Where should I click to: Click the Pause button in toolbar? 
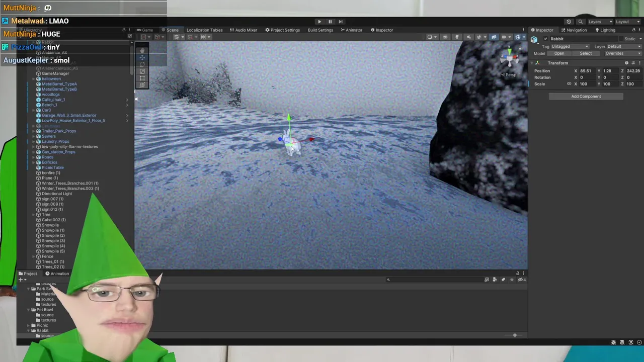coord(330,22)
